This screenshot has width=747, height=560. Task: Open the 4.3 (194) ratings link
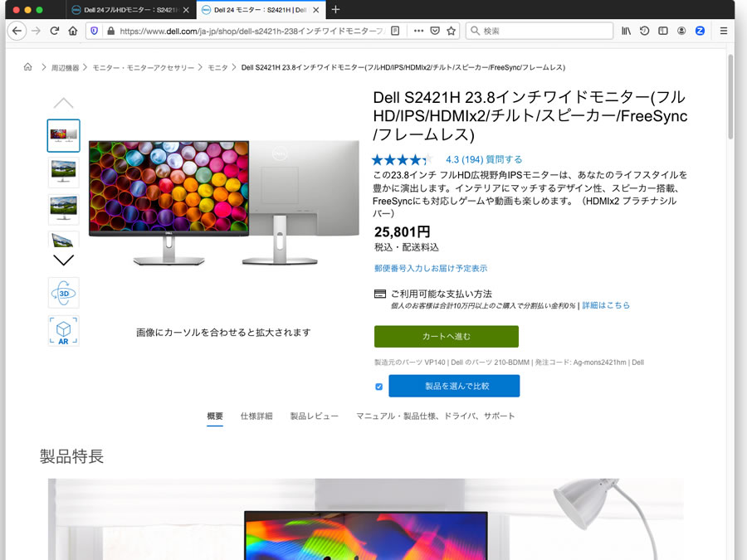point(465,159)
